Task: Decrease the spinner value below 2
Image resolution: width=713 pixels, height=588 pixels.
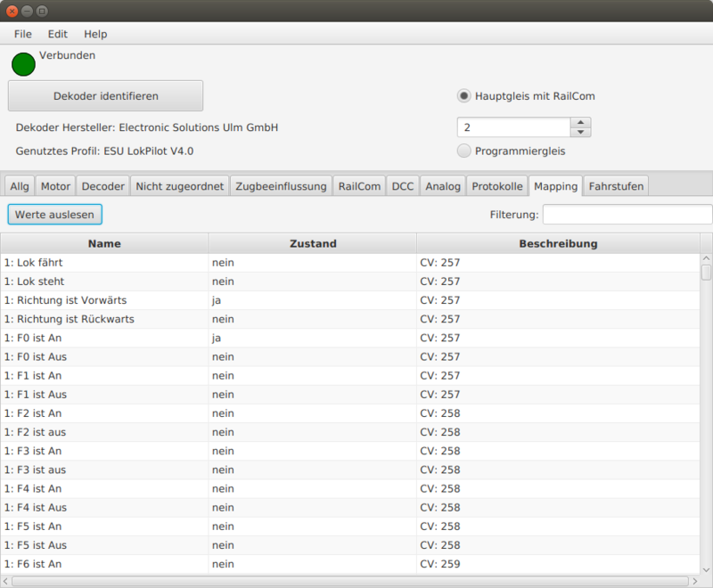Action: coord(581,132)
